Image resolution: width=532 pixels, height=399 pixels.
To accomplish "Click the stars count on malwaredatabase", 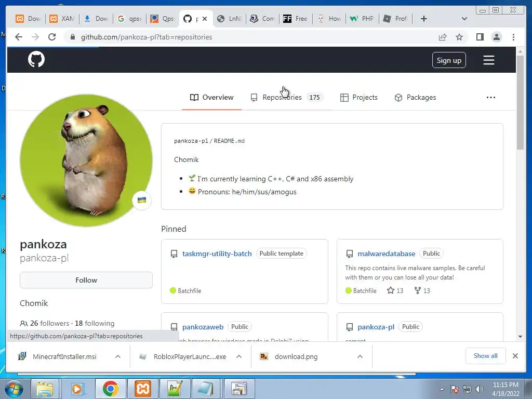I will point(395,290).
